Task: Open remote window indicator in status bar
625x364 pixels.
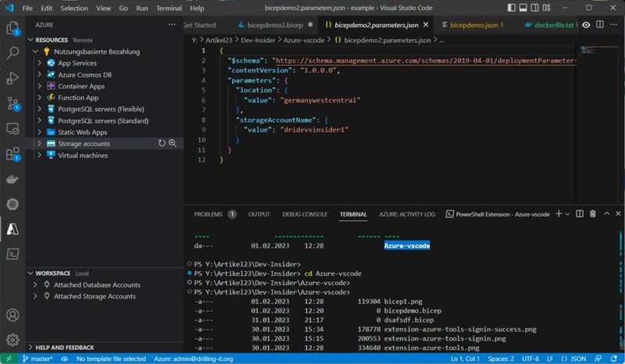Action: tap(9, 359)
